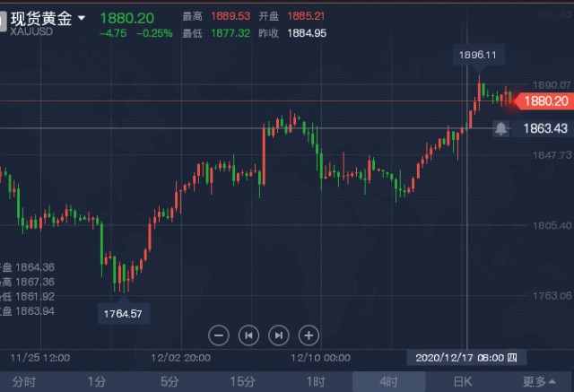Click the price alert bell icon

pyautogui.click(x=500, y=128)
